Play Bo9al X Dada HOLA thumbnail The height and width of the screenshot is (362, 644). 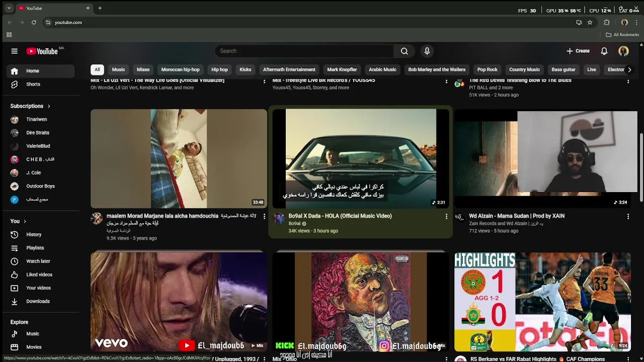point(361,158)
